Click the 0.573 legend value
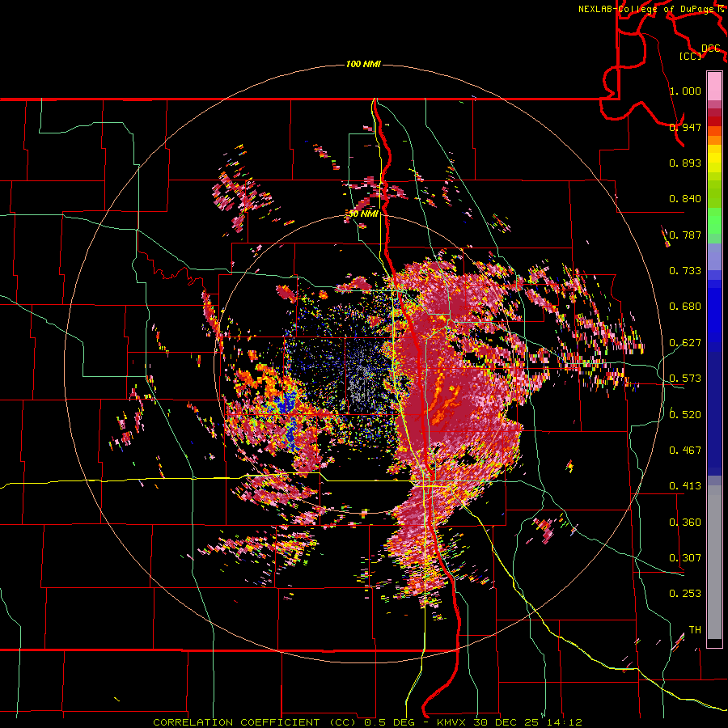 click(x=685, y=378)
